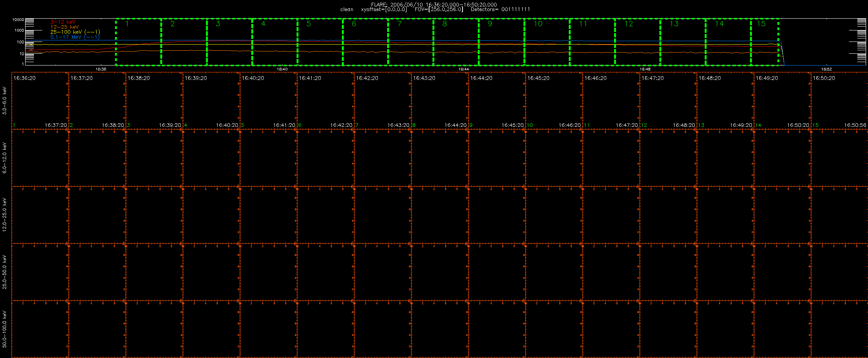Screen dimensions: 868x358
Task: Click the orange '12-25 keV' legend entry
Action: 64,27
